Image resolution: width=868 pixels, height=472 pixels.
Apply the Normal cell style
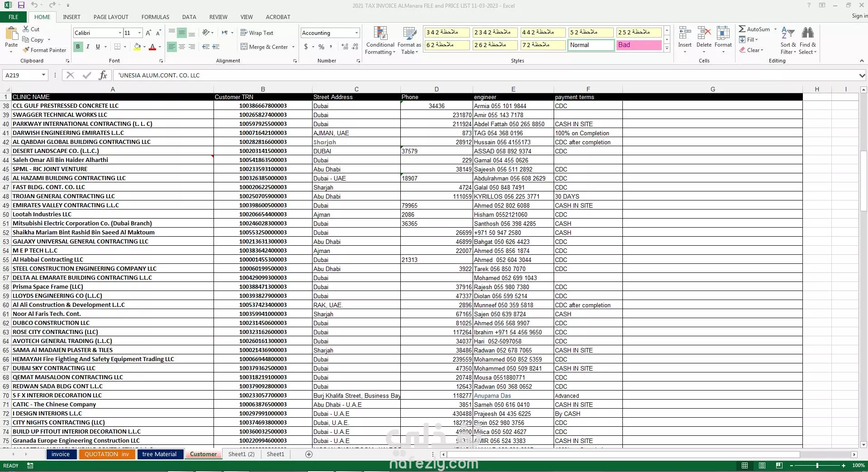[x=591, y=45]
